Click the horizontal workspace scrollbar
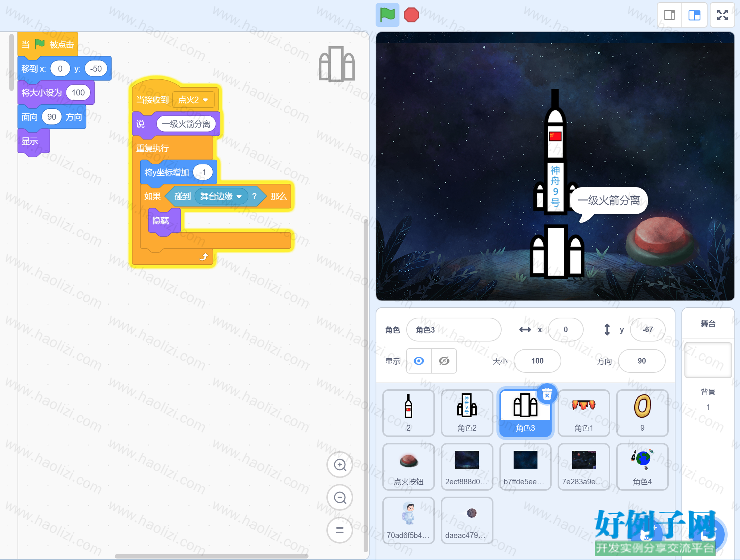The height and width of the screenshot is (560, 740). tap(211, 556)
